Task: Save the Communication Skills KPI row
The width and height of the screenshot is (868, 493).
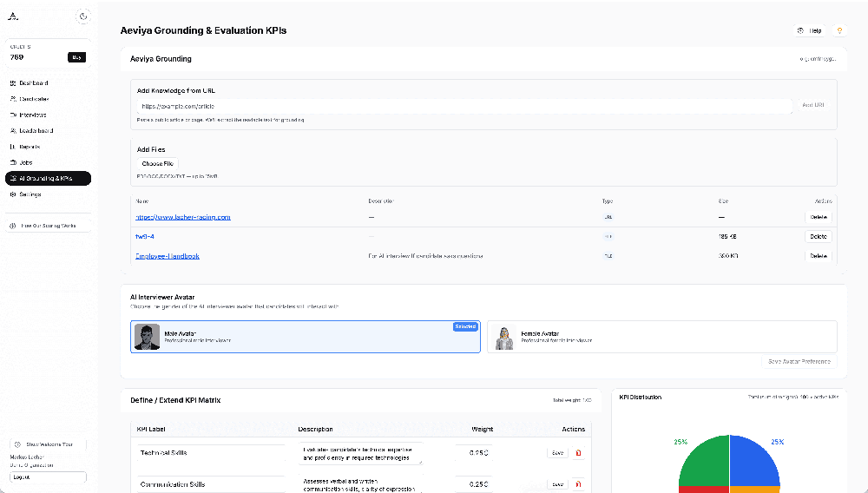Action: [557, 484]
